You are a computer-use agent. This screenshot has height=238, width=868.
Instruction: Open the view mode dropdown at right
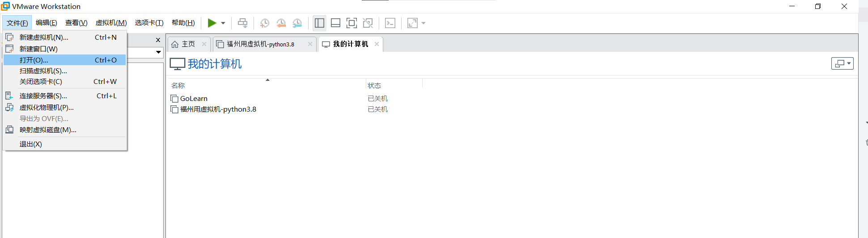click(x=843, y=63)
